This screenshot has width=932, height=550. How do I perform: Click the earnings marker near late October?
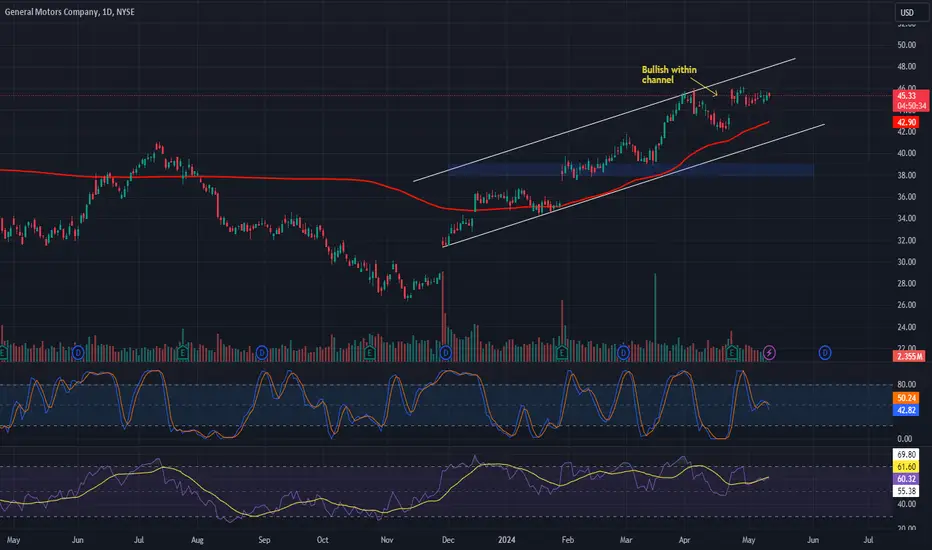coord(370,353)
